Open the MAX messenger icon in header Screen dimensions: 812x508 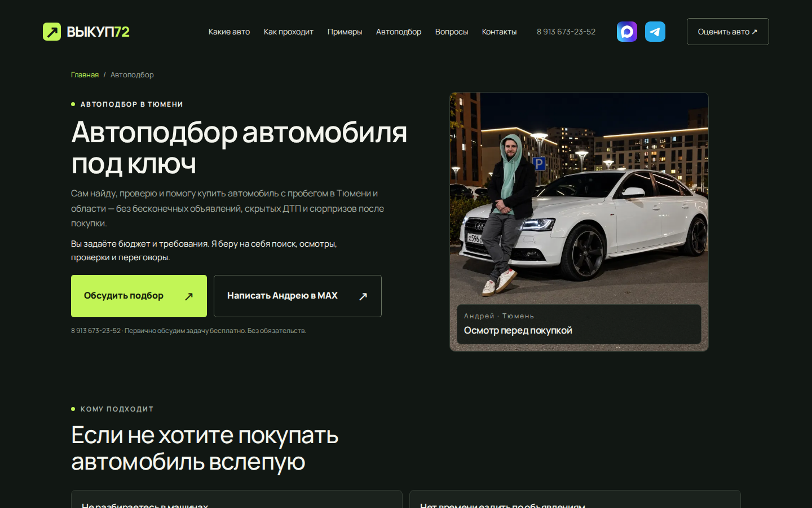click(627, 32)
